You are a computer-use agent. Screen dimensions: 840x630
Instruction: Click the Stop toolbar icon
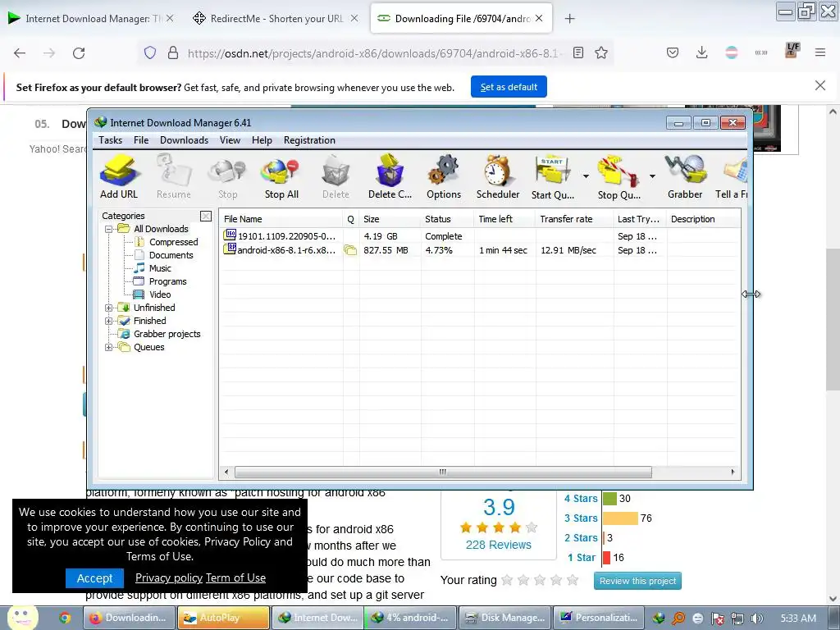(228, 177)
